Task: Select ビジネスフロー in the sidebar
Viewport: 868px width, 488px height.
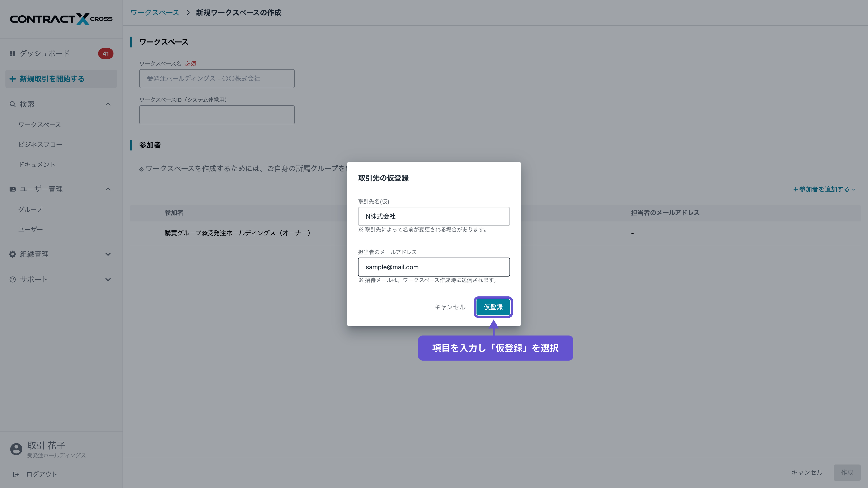Action: coord(40,144)
